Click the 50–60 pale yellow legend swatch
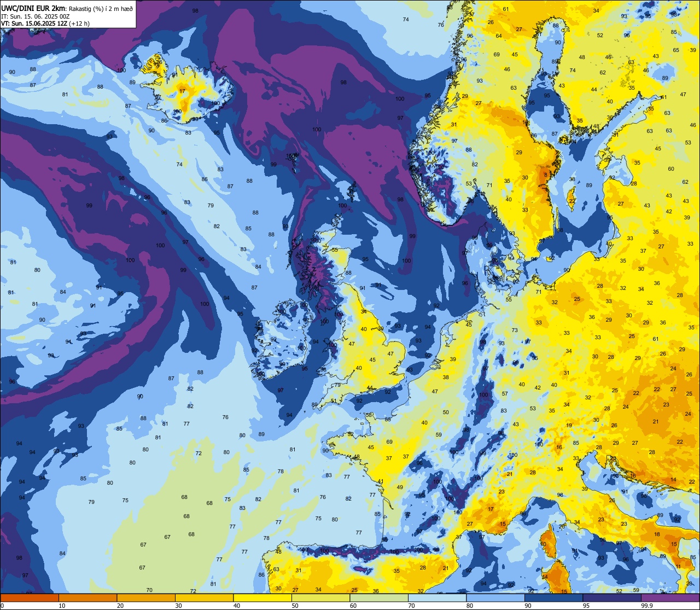 pyautogui.click(x=320, y=597)
